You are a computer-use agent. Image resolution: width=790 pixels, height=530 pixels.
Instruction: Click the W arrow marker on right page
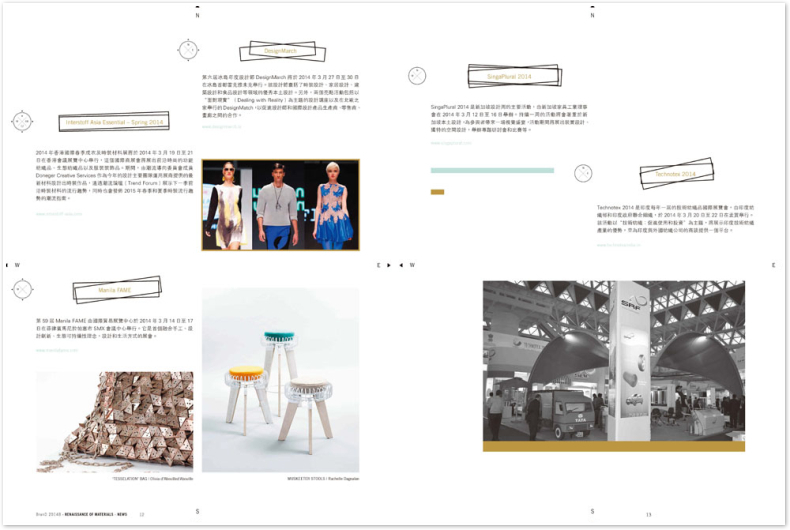(407, 265)
